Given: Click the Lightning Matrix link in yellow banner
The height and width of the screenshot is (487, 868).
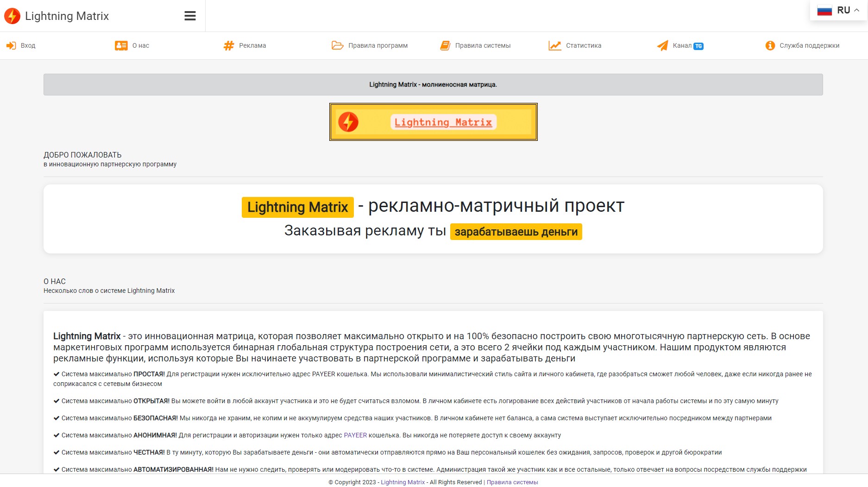Looking at the screenshot, I should 443,122.
